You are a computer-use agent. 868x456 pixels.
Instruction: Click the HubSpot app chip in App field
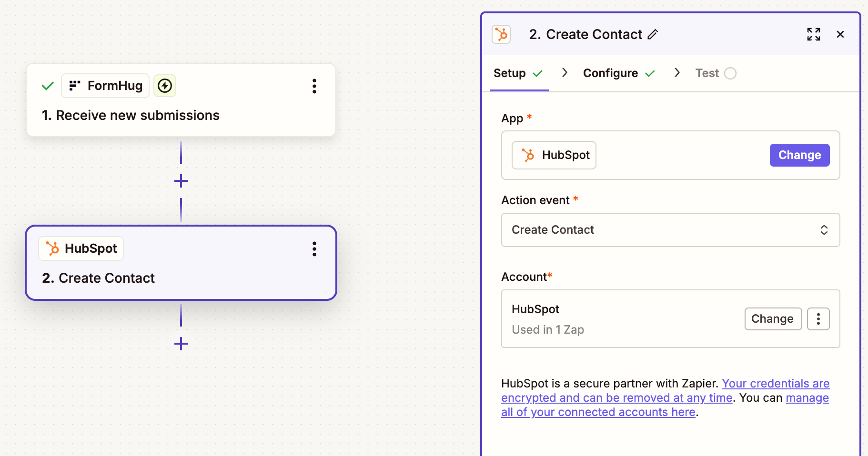(554, 155)
